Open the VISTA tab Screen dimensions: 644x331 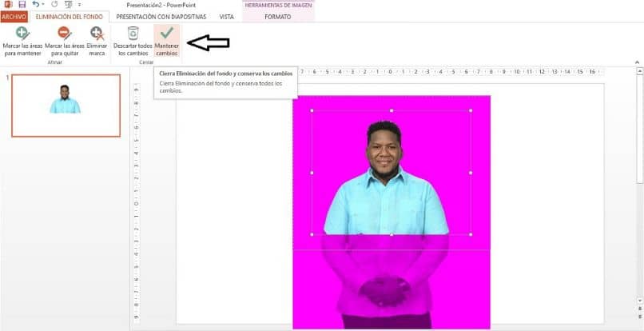tap(226, 17)
